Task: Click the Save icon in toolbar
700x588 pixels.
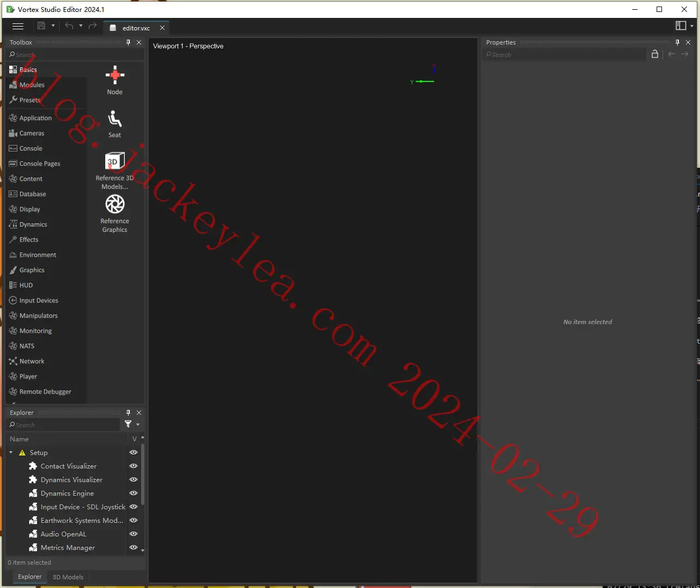Action: [41, 26]
